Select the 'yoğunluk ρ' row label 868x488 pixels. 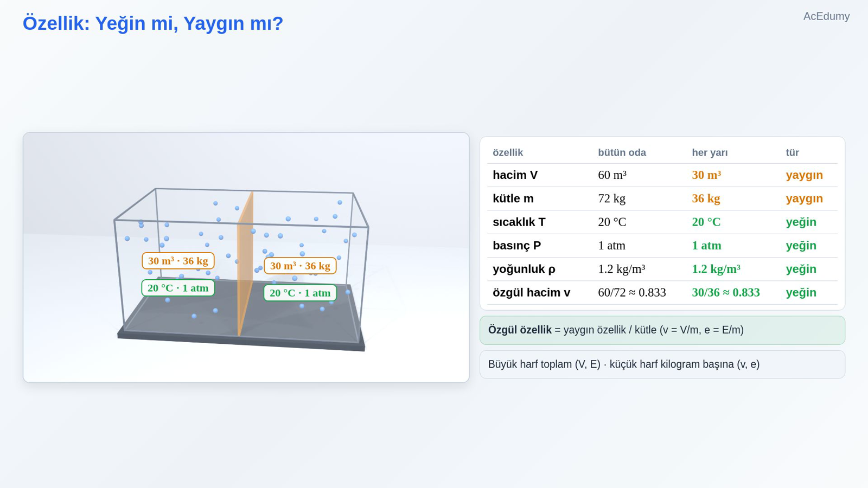point(524,269)
